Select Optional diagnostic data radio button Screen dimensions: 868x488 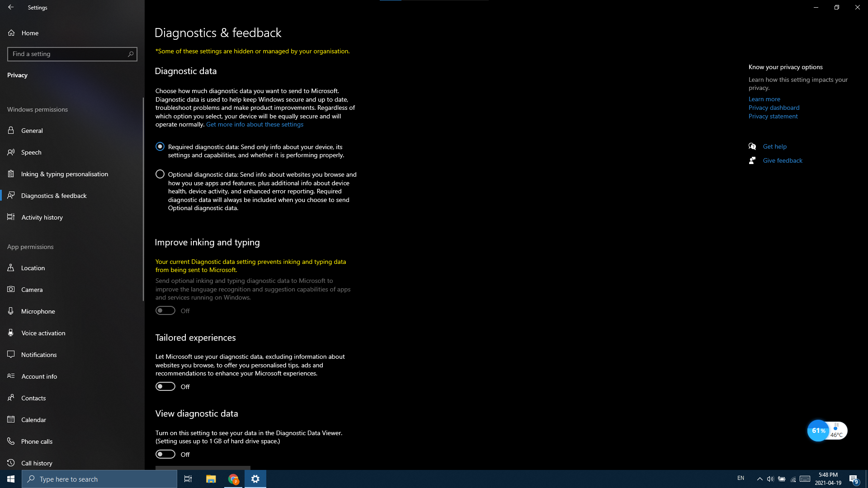point(160,174)
